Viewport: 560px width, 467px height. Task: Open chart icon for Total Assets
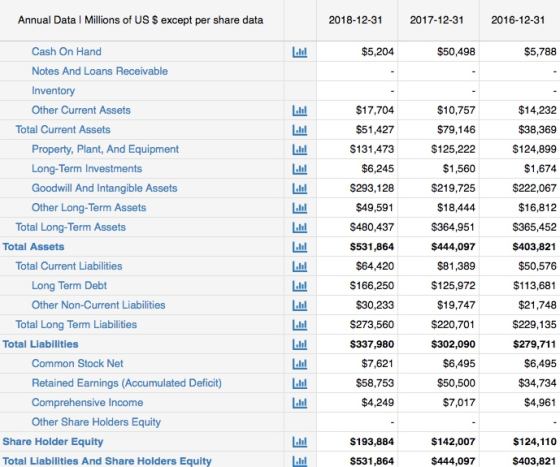[x=299, y=247]
